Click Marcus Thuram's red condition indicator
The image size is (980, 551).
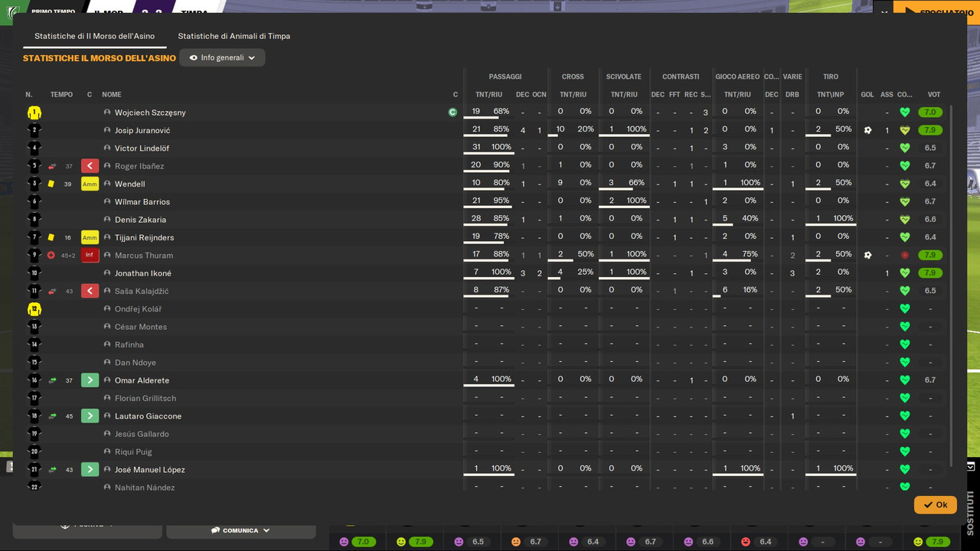tap(905, 256)
